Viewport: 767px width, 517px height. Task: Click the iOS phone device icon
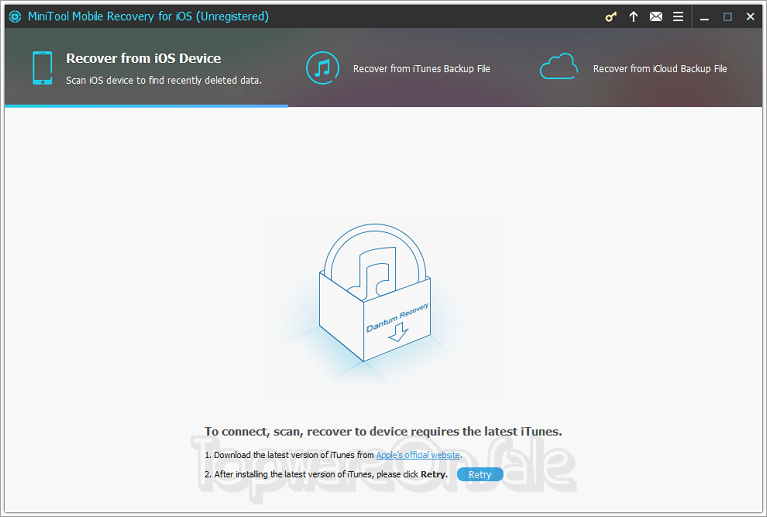43,68
